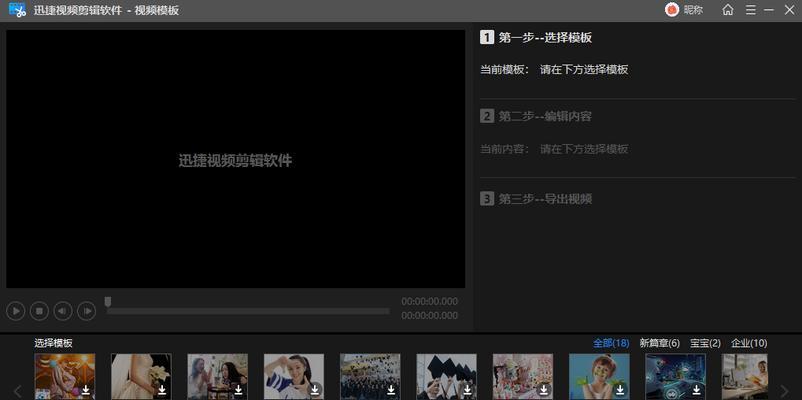Click the step 1 number badge
The image size is (802, 400).
point(487,37)
